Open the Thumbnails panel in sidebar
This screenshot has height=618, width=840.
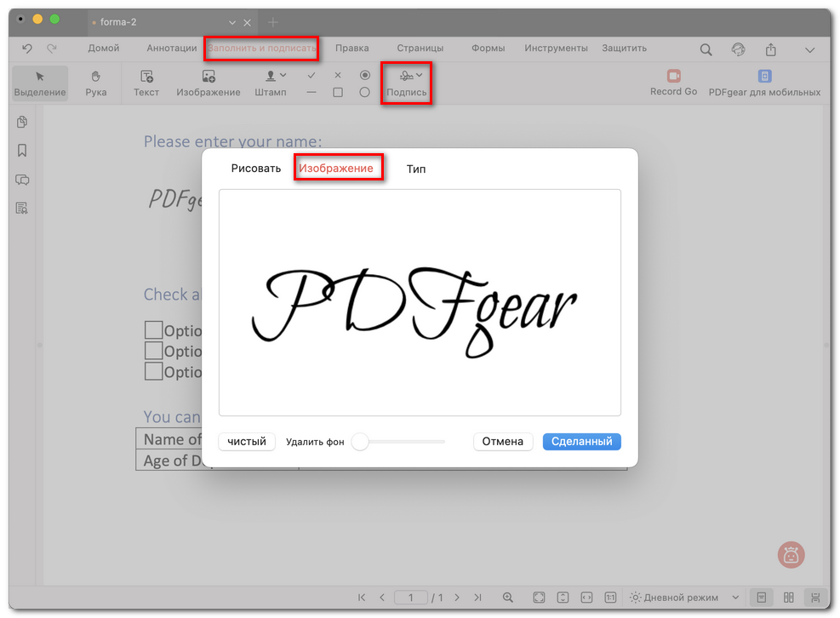[20, 121]
